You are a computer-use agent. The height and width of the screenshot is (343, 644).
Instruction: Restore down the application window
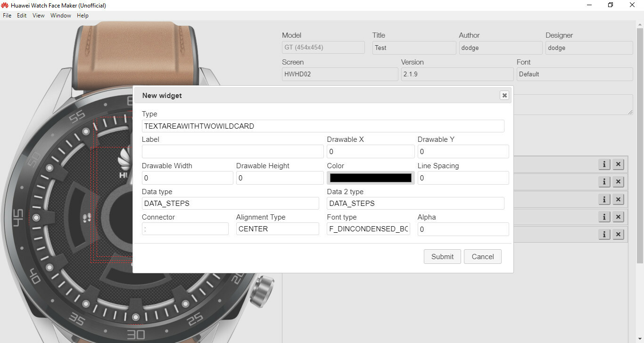611,5
